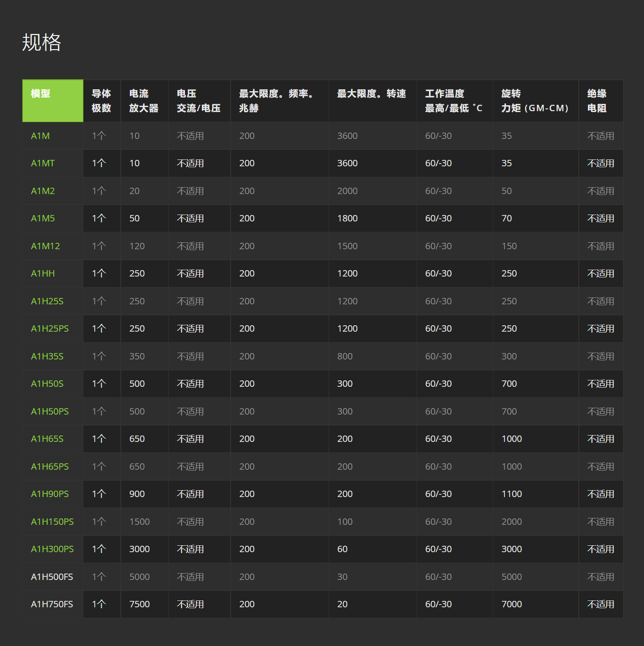Click the A1H25S model link
This screenshot has width=644, height=646.
click(x=47, y=301)
